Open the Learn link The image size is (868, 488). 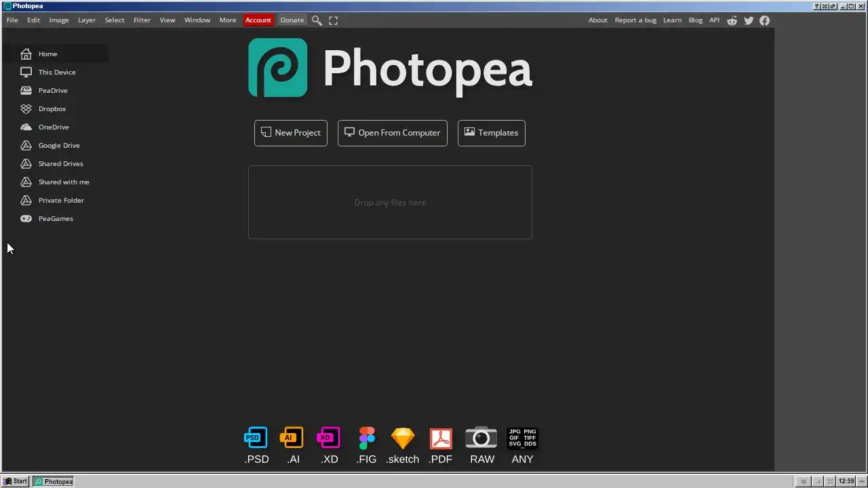pos(672,20)
